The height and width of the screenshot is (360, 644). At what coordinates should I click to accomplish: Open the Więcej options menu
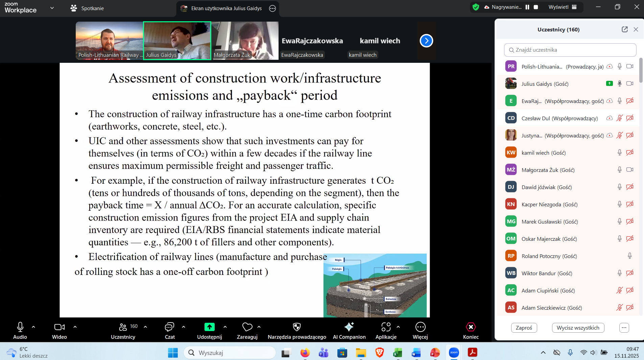(420, 327)
